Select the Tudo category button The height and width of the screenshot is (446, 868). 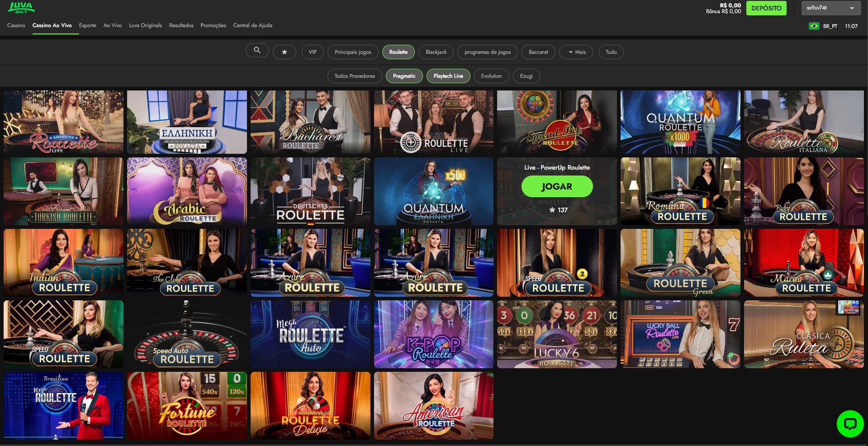611,52
